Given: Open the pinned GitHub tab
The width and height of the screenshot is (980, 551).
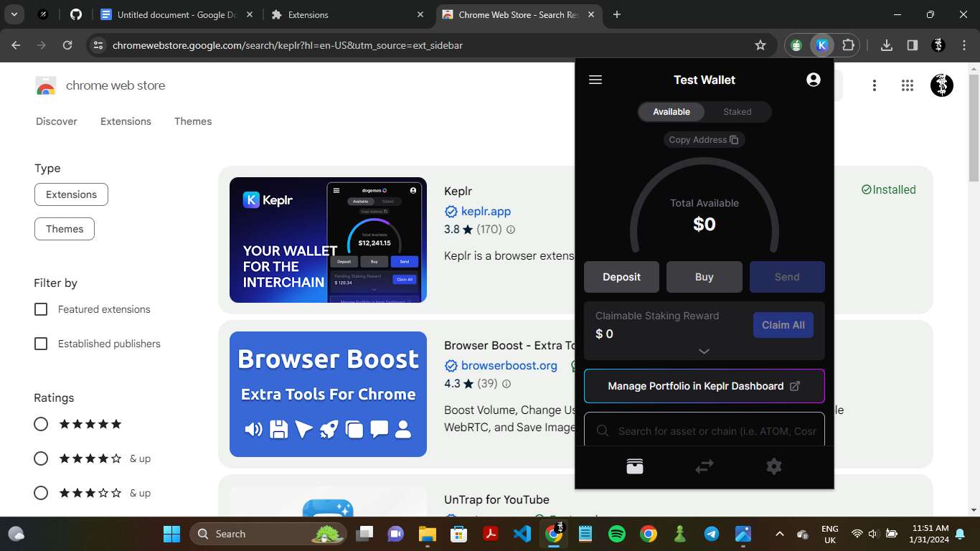Looking at the screenshot, I should (x=76, y=14).
